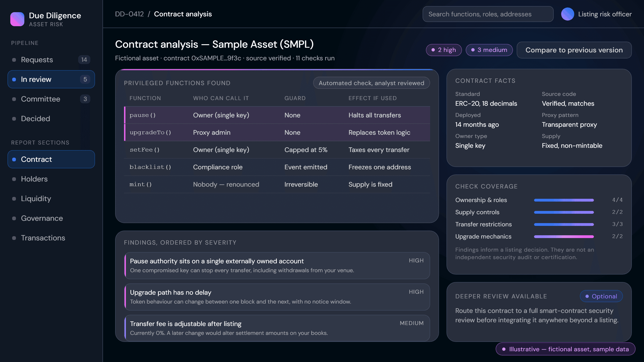The width and height of the screenshot is (644, 362).
Task: Click Compare to previous version button
Action: tap(574, 50)
